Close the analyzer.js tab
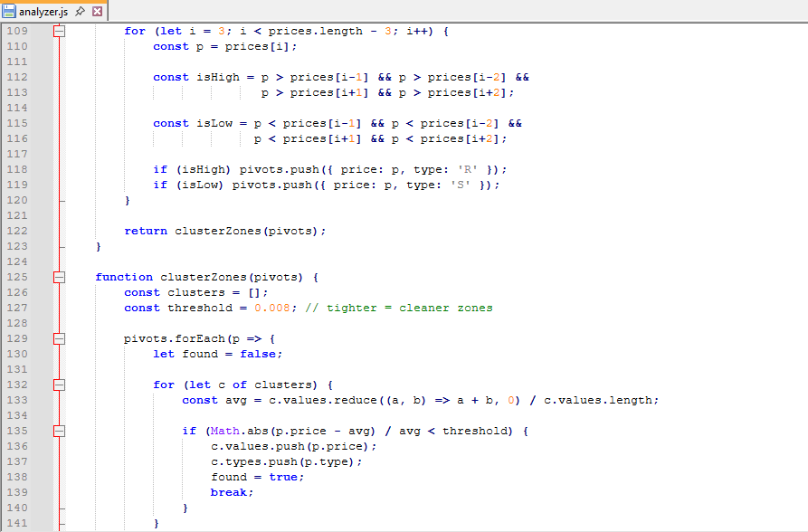This screenshot has width=808, height=532. click(x=97, y=11)
